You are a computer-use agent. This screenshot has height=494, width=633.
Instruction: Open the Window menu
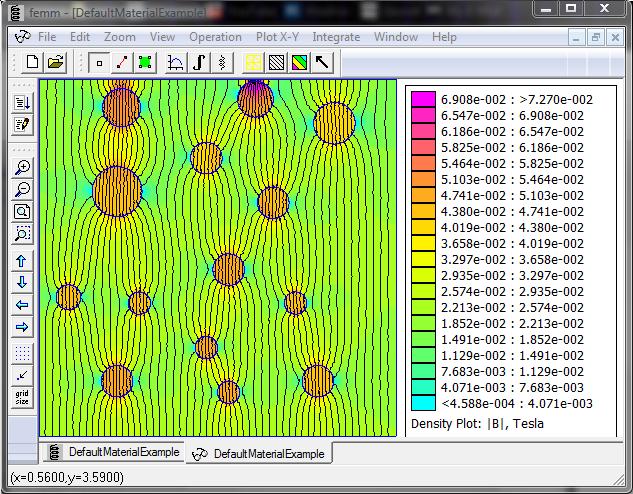pyautogui.click(x=396, y=37)
